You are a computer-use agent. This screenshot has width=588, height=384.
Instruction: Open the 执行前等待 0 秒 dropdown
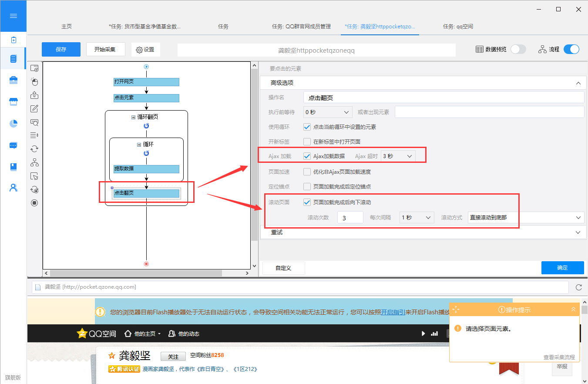click(x=328, y=112)
